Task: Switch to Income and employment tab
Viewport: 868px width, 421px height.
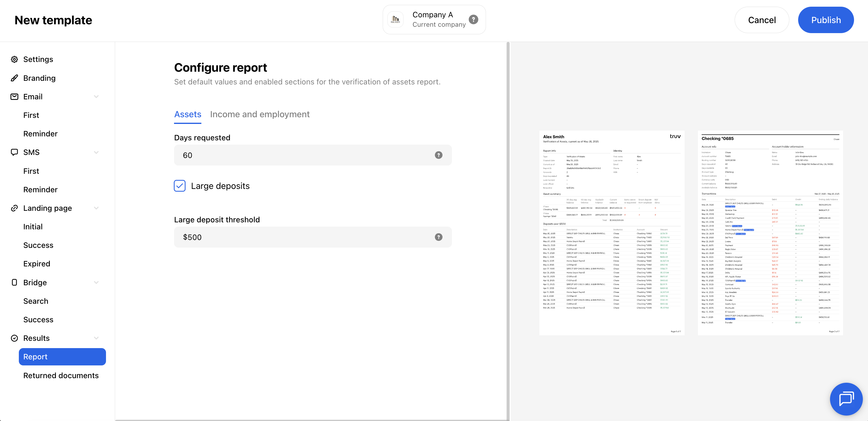Action: click(260, 115)
